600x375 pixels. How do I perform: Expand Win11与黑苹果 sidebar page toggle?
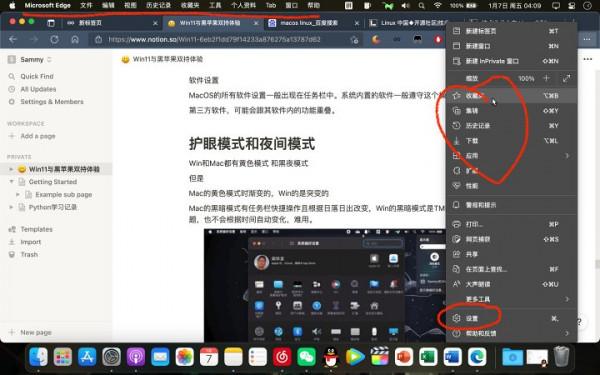pos(11,169)
